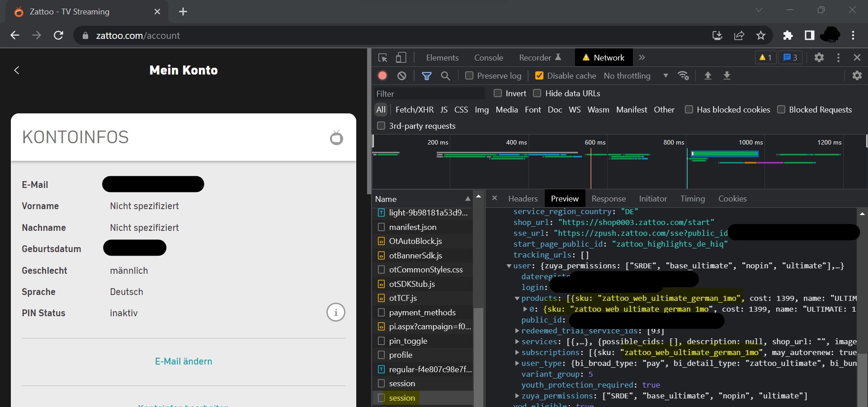Show the 1 warning issue badge
Viewport: 868px width, 407px height.
click(x=765, y=57)
